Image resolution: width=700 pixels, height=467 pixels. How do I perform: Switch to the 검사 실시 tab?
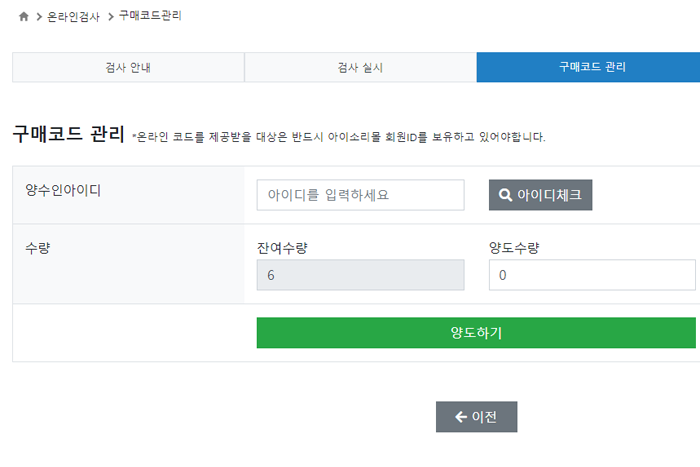(360, 67)
